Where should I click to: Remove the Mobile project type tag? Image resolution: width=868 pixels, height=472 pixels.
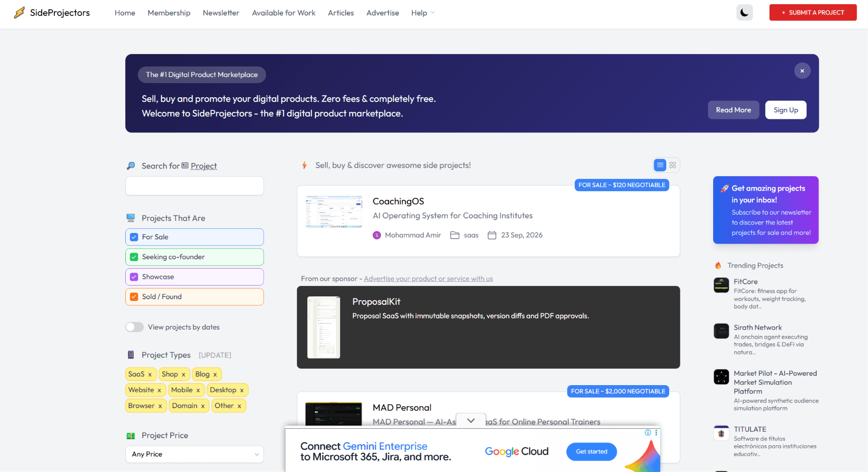click(x=198, y=391)
